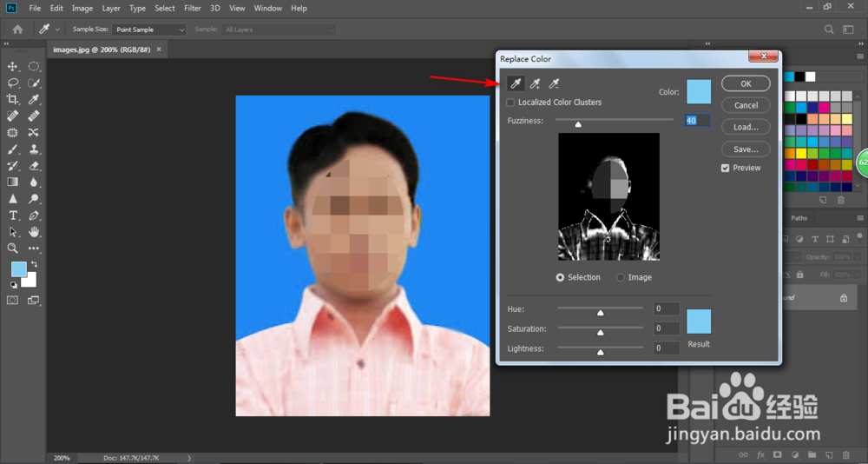Open the Window menu
Viewport: 868px width, 464px height.
(x=268, y=9)
